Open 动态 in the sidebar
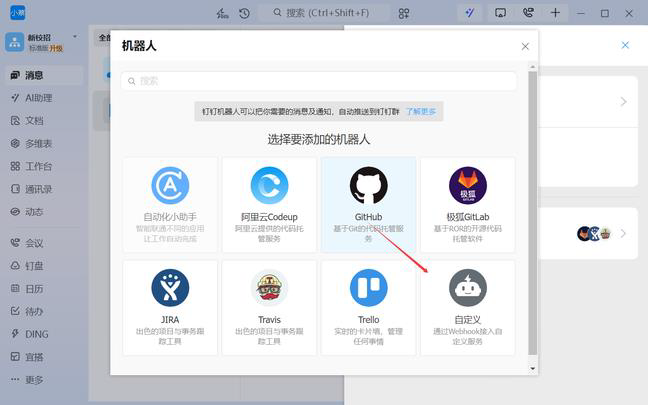The image size is (648, 405). point(44,212)
